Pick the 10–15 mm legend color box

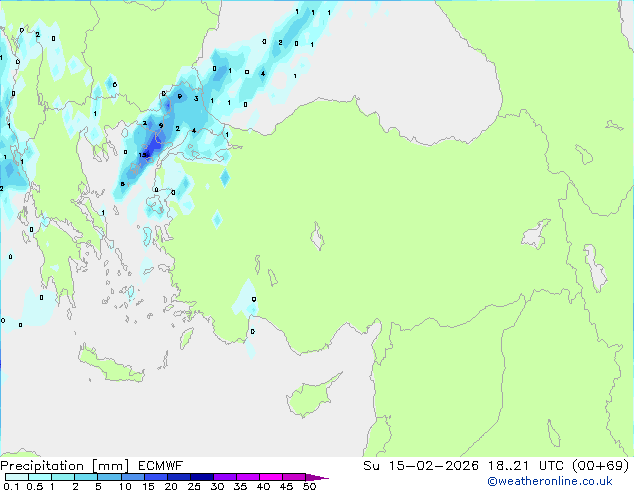click(132, 477)
